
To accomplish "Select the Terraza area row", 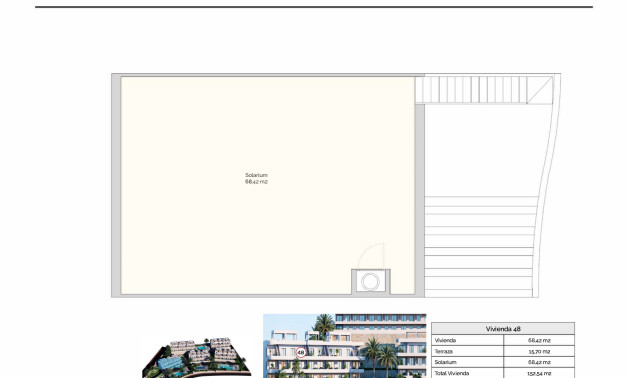I will [503, 351].
